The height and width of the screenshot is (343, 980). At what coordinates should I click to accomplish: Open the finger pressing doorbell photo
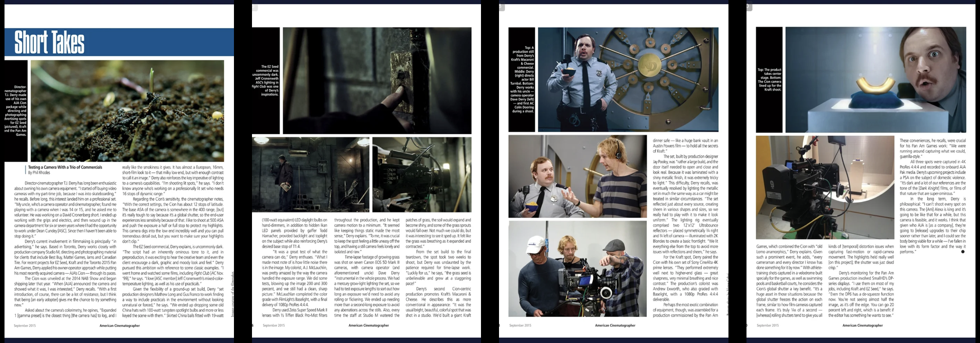(377, 81)
